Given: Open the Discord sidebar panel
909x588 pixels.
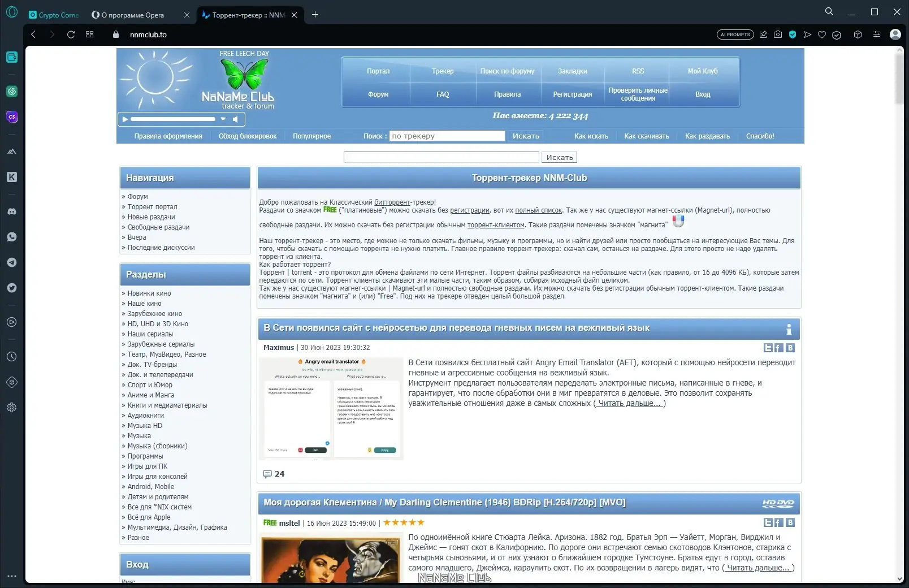Looking at the screenshot, I should [12, 211].
